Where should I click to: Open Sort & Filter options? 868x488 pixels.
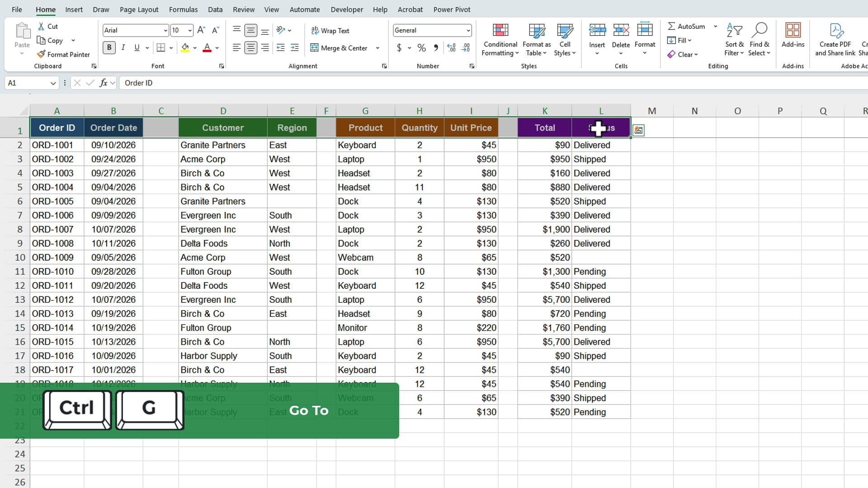coord(734,40)
